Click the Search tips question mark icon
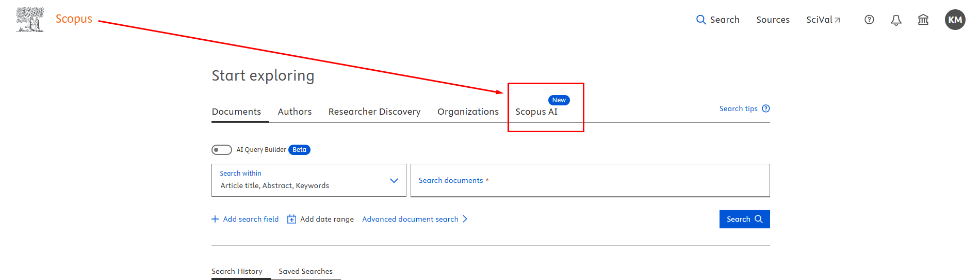The image size is (980, 280). tap(766, 108)
